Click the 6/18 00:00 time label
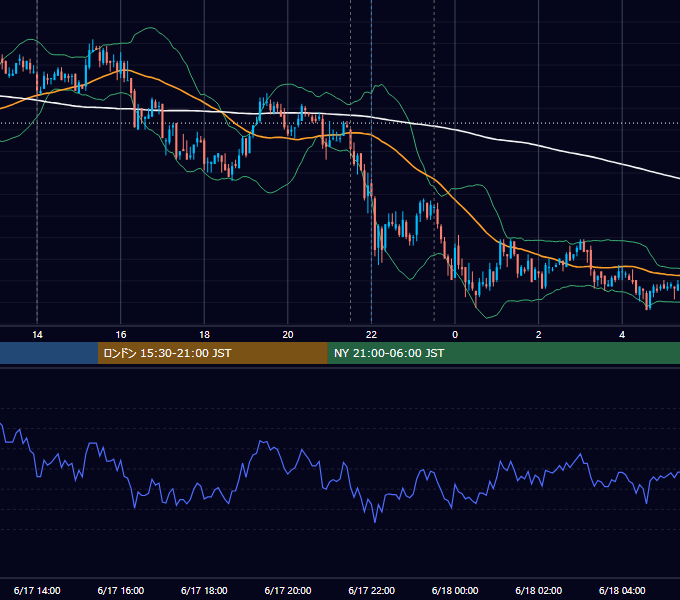The height and width of the screenshot is (600, 680). pyautogui.click(x=455, y=590)
